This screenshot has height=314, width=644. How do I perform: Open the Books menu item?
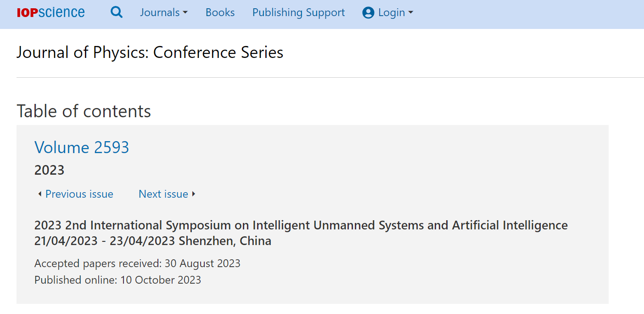pos(220,13)
